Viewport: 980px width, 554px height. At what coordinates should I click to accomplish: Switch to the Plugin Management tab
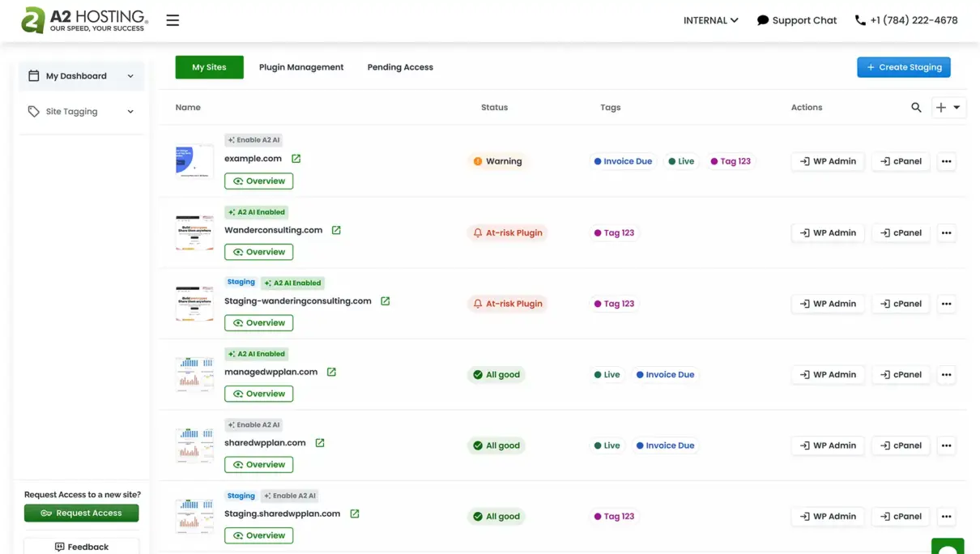(x=301, y=67)
